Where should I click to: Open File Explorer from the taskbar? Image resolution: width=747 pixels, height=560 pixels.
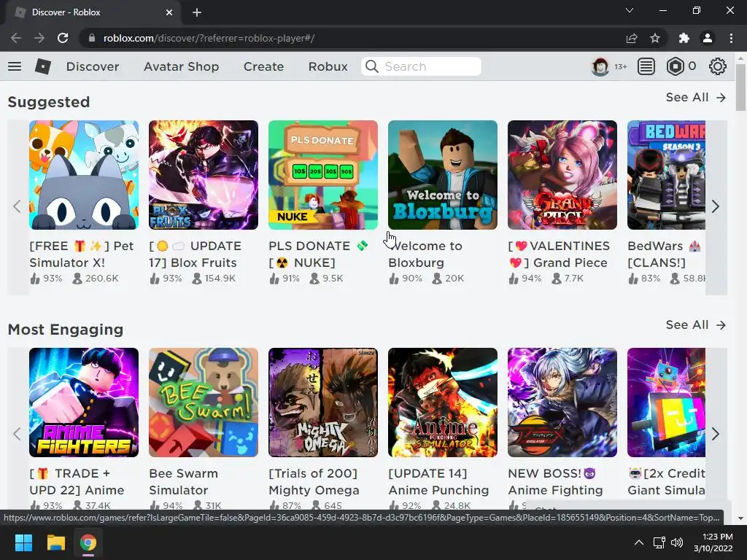55,542
